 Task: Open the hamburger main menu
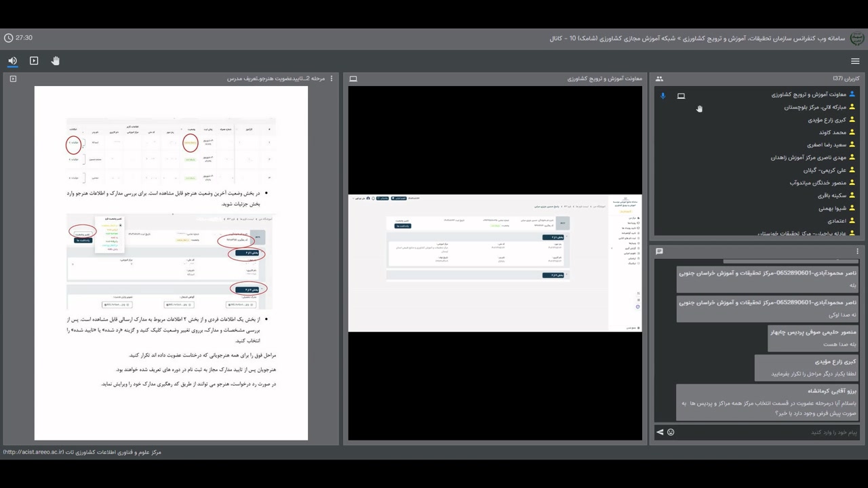pos(855,61)
